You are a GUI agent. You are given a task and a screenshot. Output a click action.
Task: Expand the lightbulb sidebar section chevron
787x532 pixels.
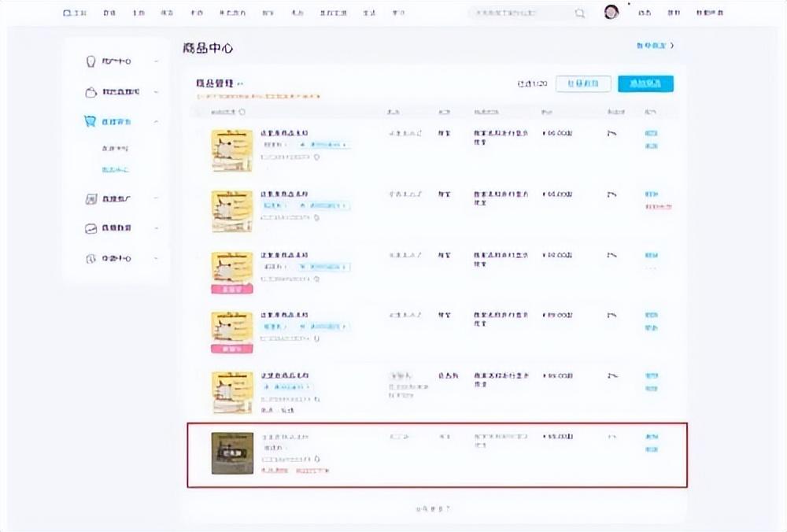pos(156,61)
